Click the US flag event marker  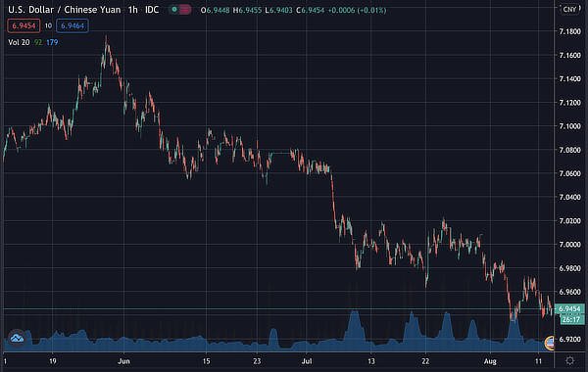(550, 343)
